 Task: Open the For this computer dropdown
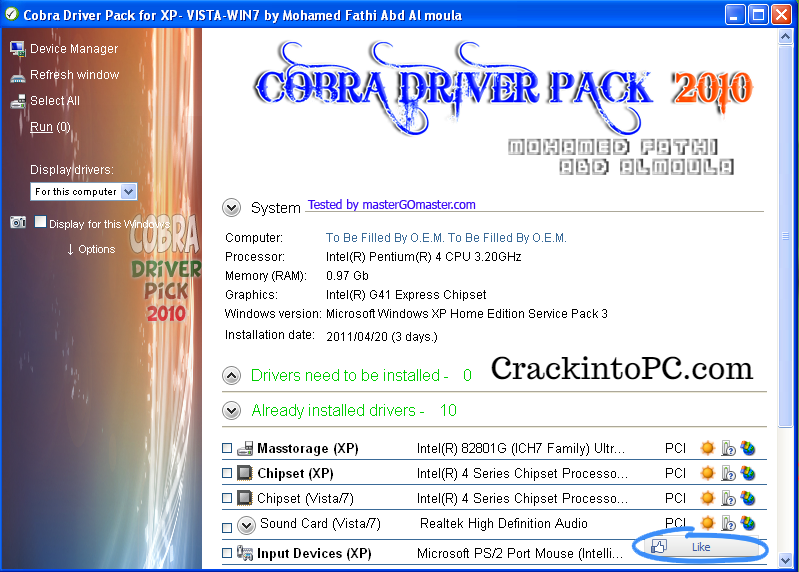coord(84,192)
